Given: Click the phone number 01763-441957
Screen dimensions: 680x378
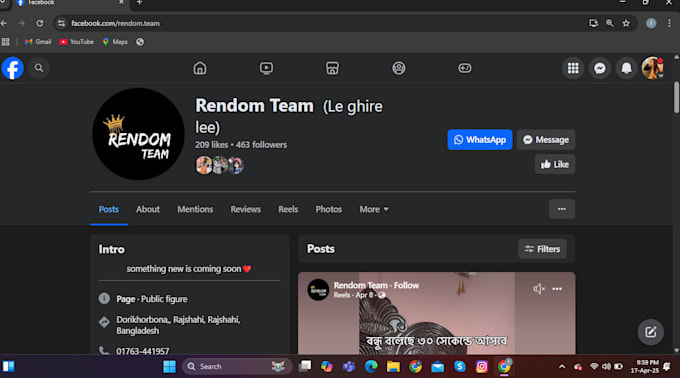Looking at the screenshot, I should point(142,351).
